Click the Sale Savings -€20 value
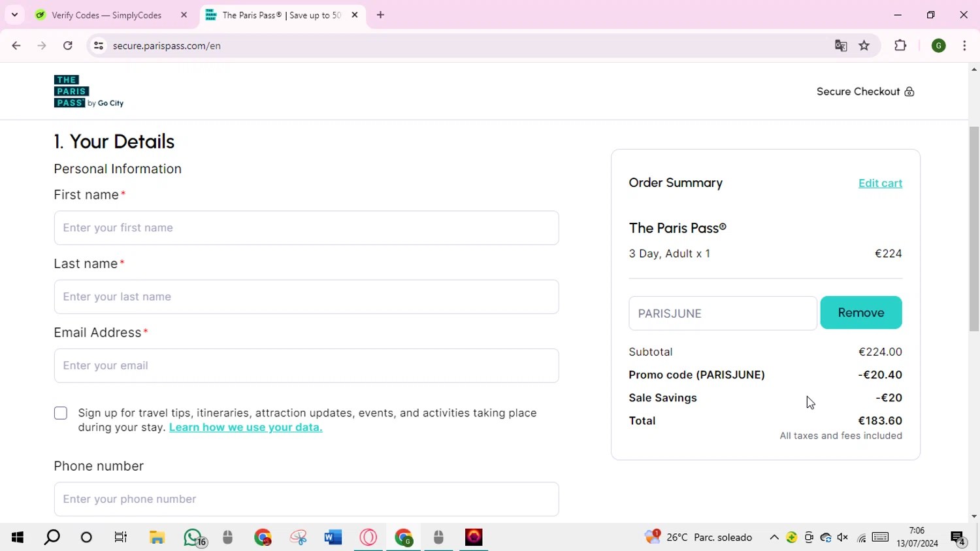This screenshot has height=551, width=980. [x=889, y=398]
